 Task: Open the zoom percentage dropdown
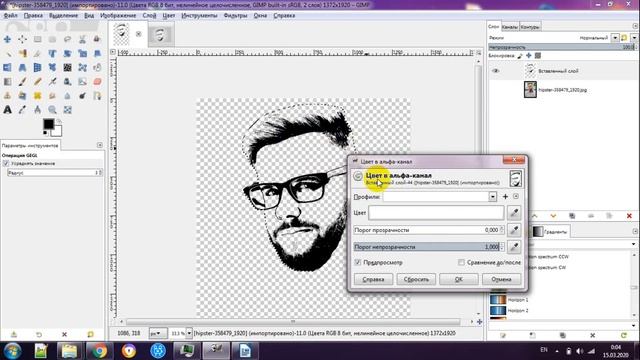tap(189, 333)
